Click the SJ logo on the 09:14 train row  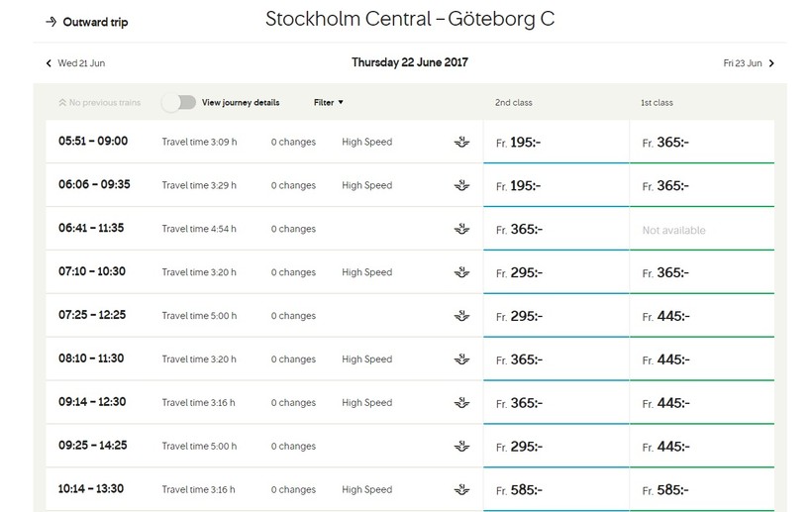point(461,403)
